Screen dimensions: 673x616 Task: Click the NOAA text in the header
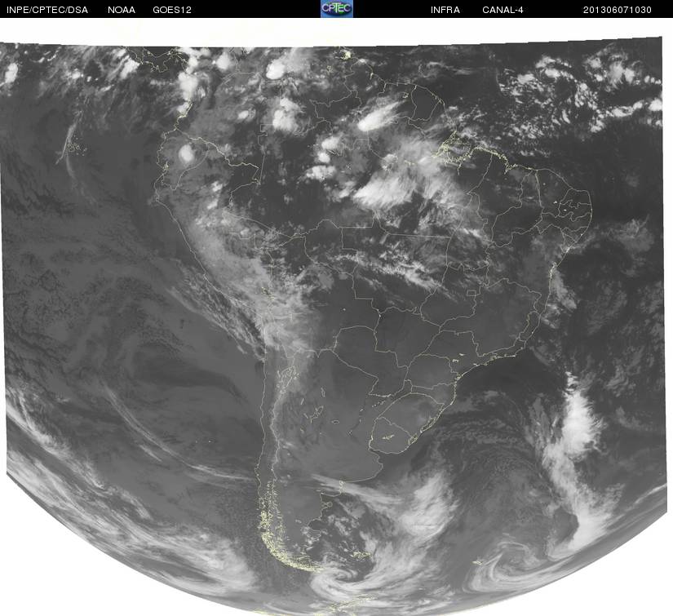click(x=122, y=10)
